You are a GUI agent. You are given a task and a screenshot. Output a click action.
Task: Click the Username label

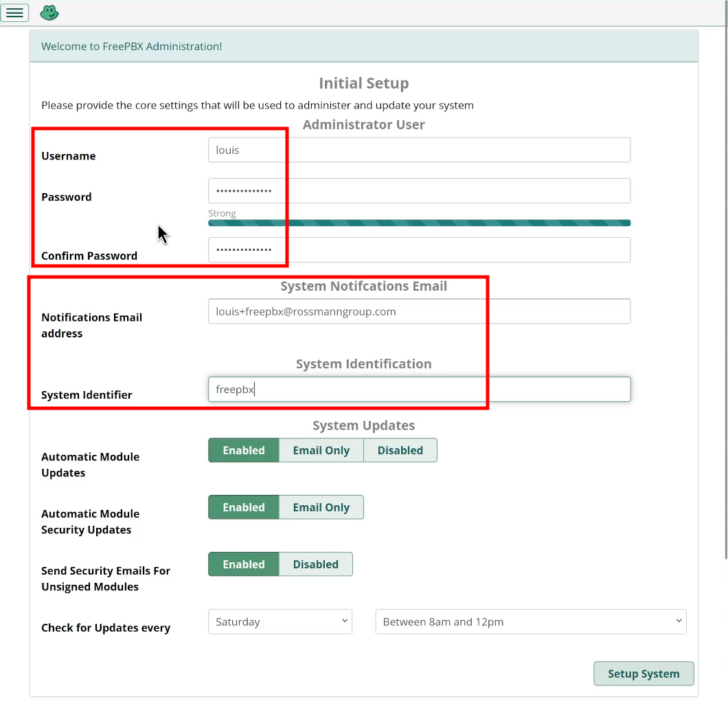click(69, 156)
